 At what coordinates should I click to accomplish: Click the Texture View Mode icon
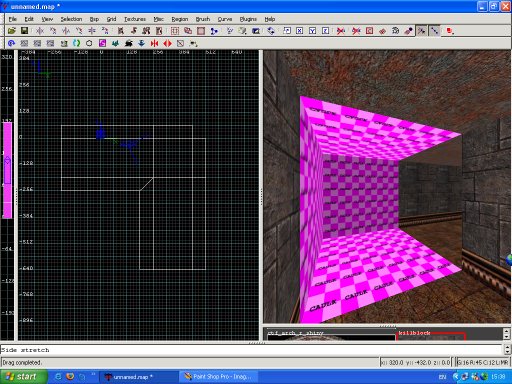243,31
